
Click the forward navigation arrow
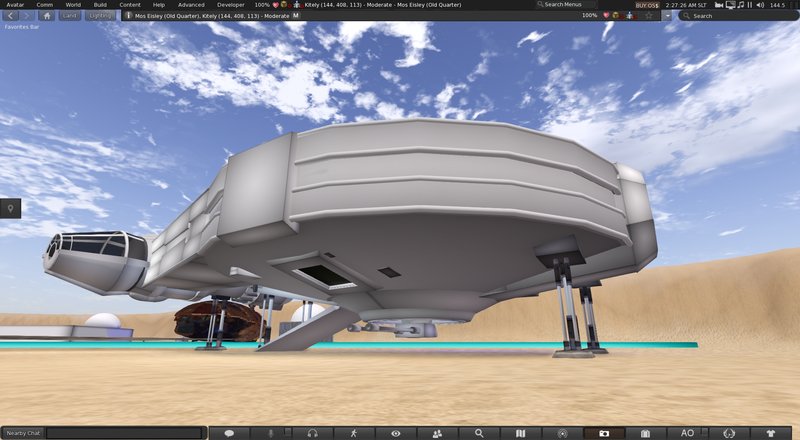28,16
